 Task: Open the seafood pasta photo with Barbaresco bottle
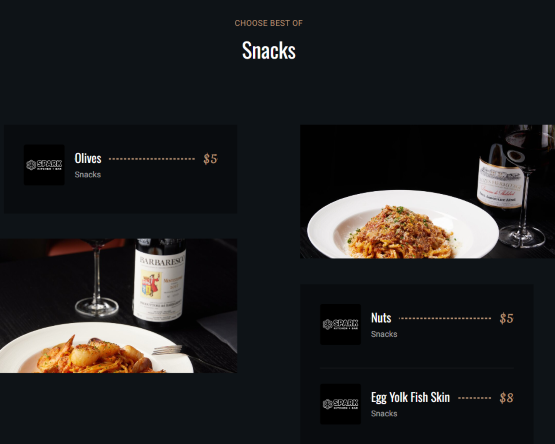[x=119, y=306]
